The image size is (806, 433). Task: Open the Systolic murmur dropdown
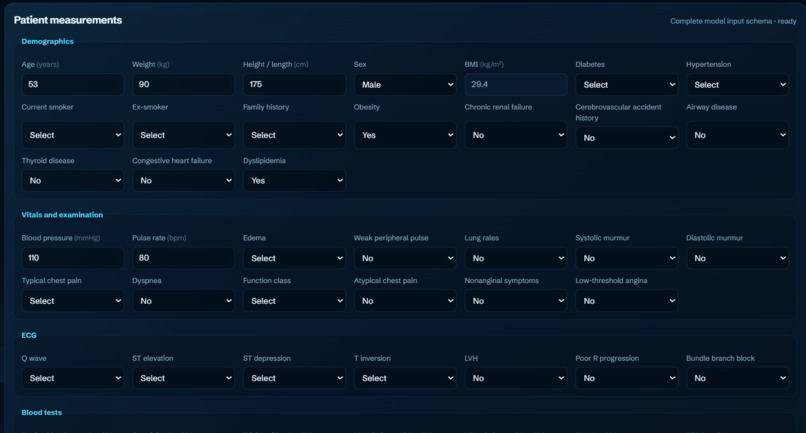(627, 258)
